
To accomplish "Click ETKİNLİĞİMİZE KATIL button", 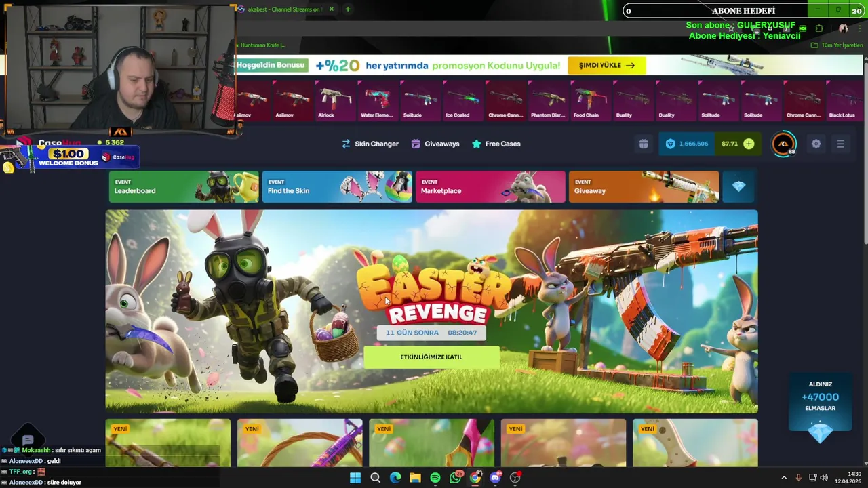I will coord(431,357).
